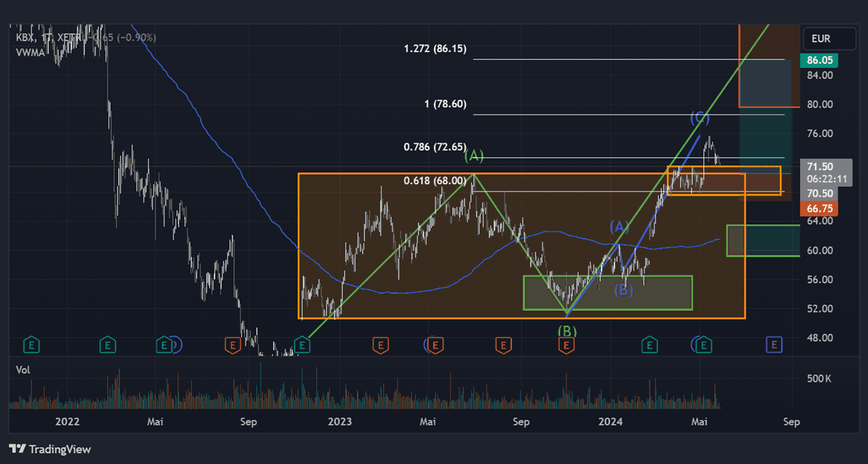Click teal E marker with blue circle near Mai 2022
Image resolution: width=868 pixels, height=464 pixels.
click(164, 345)
